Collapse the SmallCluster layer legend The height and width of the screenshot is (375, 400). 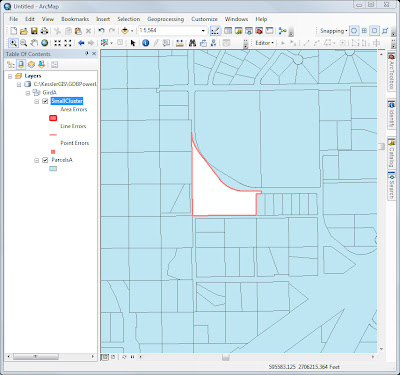pyautogui.click(x=37, y=101)
